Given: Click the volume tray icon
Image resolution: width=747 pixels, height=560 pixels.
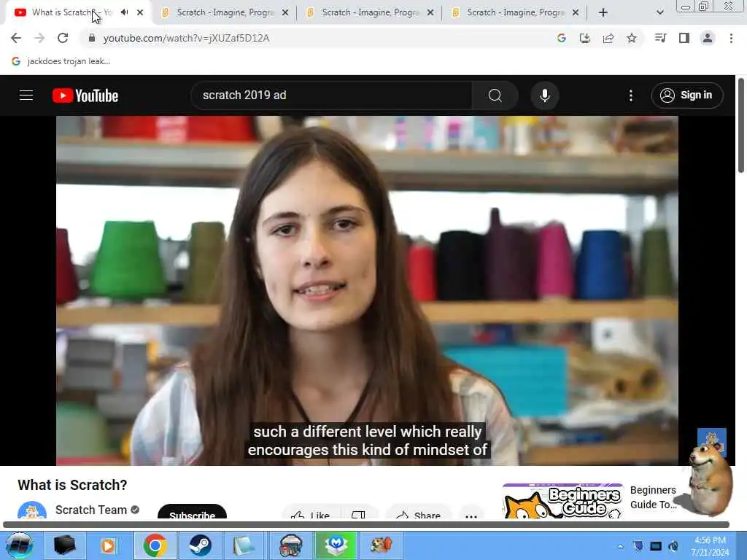Looking at the screenshot, I should tap(673, 546).
